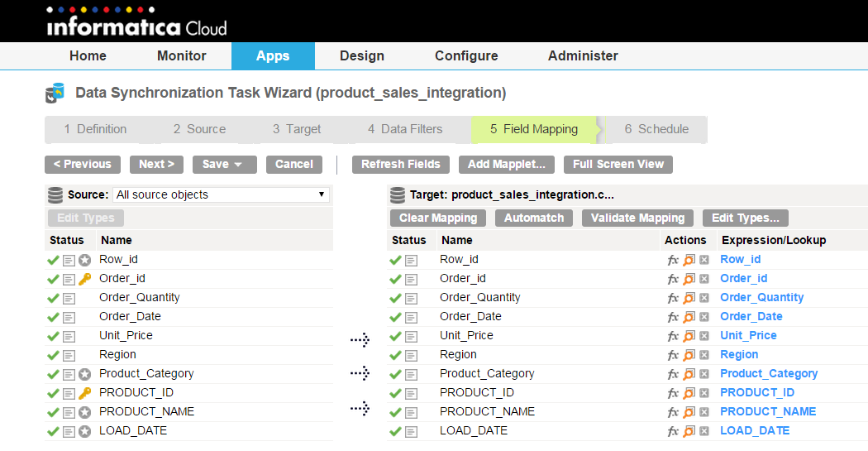Select the Apps tab
868x451 pixels.
click(273, 56)
